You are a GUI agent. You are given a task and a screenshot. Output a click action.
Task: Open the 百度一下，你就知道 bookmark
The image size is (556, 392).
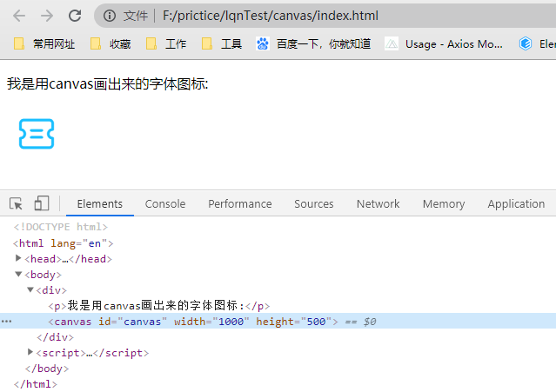(x=313, y=44)
